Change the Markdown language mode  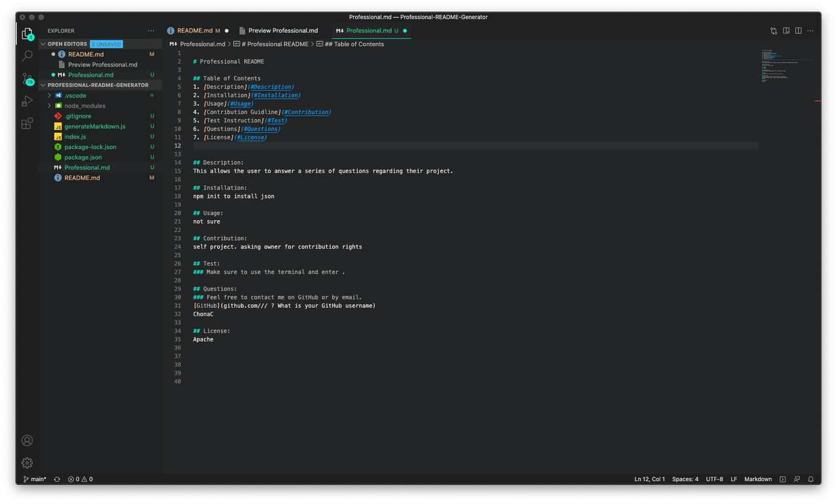(x=757, y=479)
